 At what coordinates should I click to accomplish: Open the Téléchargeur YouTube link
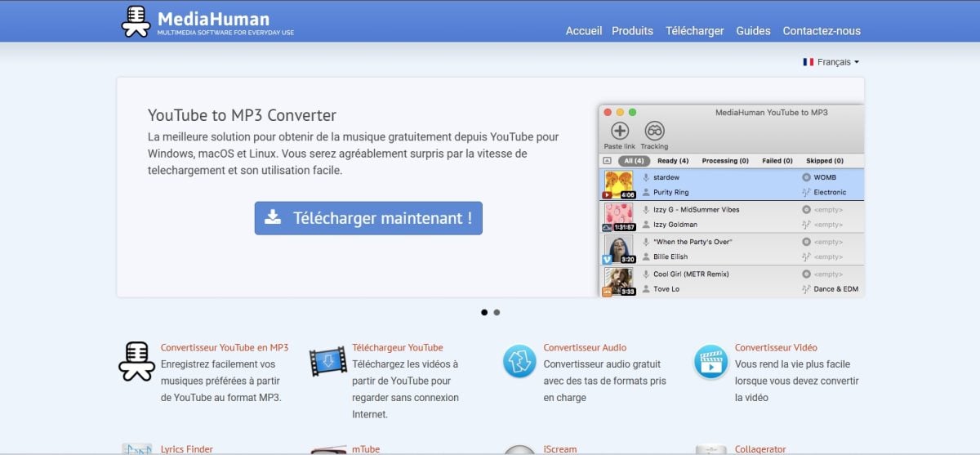398,347
